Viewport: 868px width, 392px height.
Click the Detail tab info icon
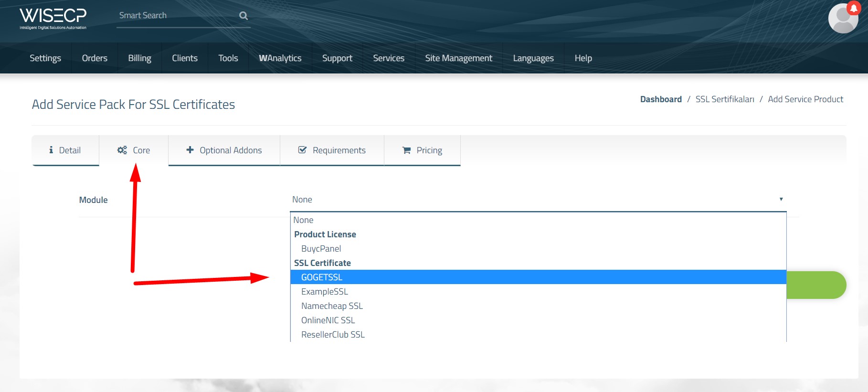51,150
